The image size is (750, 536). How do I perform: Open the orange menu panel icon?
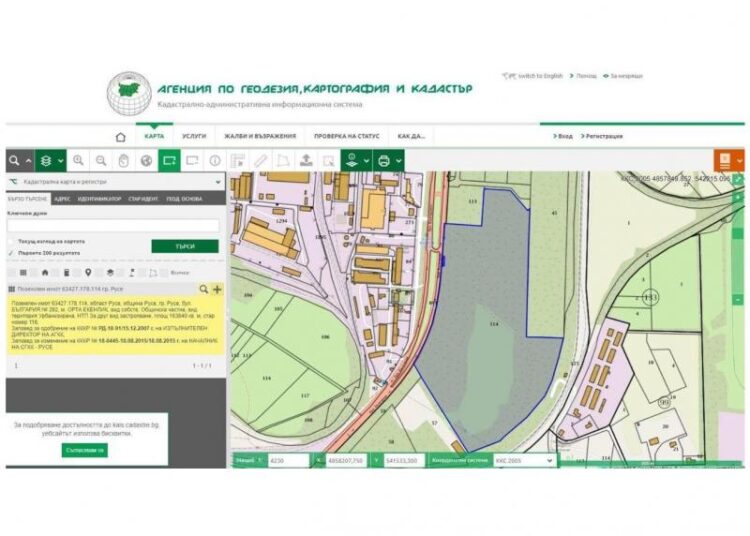point(725,161)
